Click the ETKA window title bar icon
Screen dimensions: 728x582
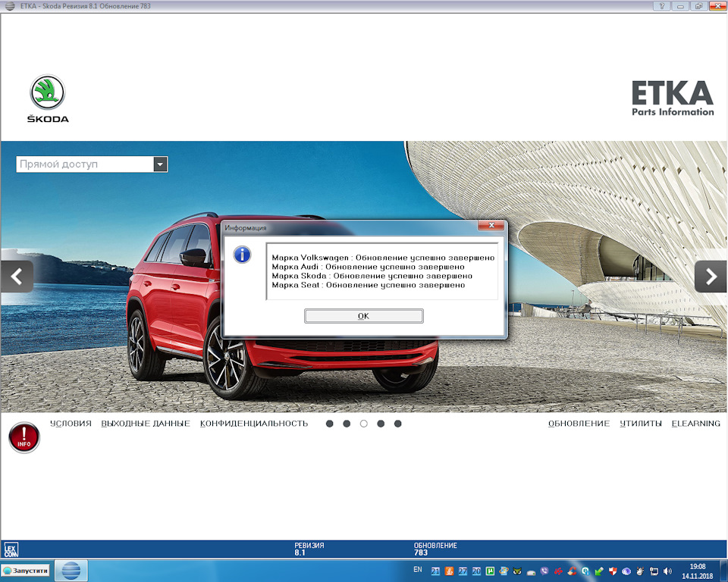(x=9, y=6)
